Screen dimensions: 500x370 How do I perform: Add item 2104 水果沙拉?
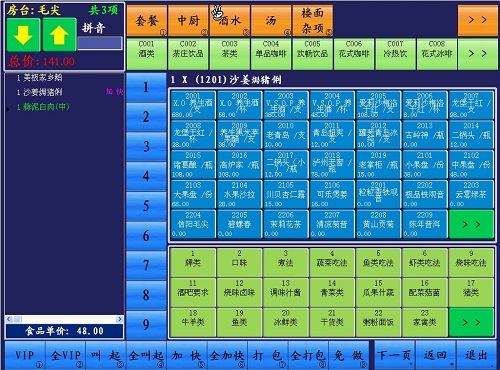point(239,194)
